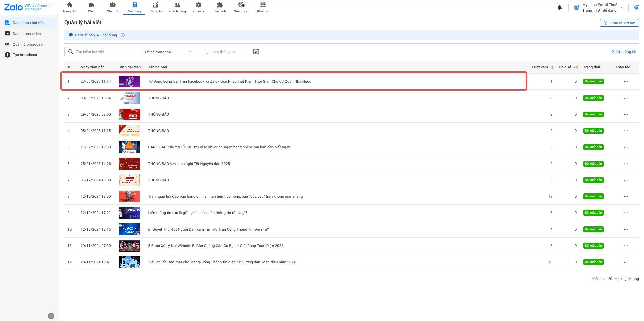
Task: Open the notifications bell icon
Action: (x=559, y=8)
